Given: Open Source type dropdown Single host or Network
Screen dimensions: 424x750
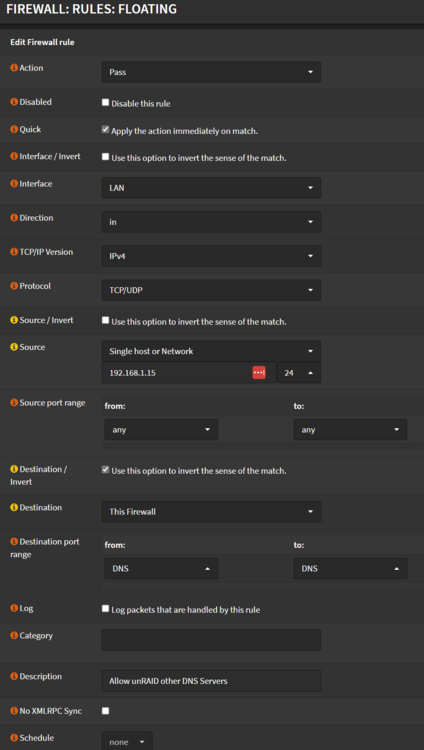Looking at the screenshot, I should pos(211,351).
